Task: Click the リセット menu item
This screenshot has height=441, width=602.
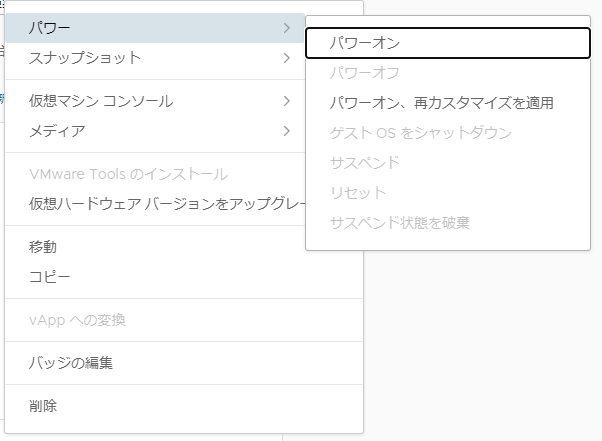Action: pyautogui.click(x=357, y=193)
